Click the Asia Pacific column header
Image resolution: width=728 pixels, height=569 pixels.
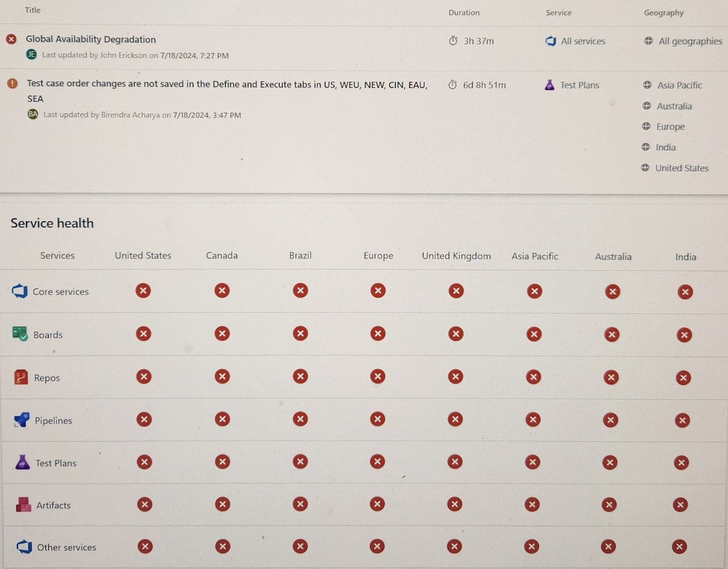(534, 256)
